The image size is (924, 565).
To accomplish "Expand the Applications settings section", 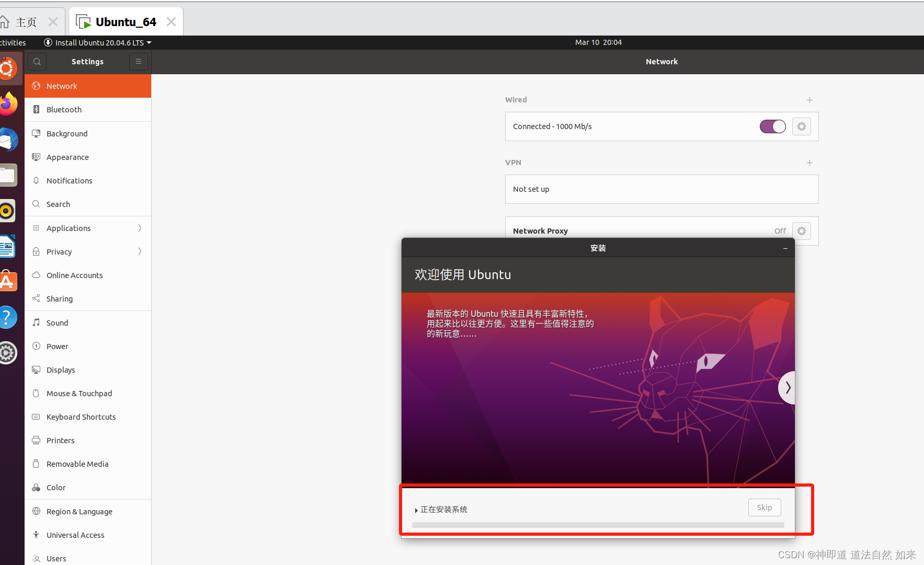I will [x=68, y=228].
